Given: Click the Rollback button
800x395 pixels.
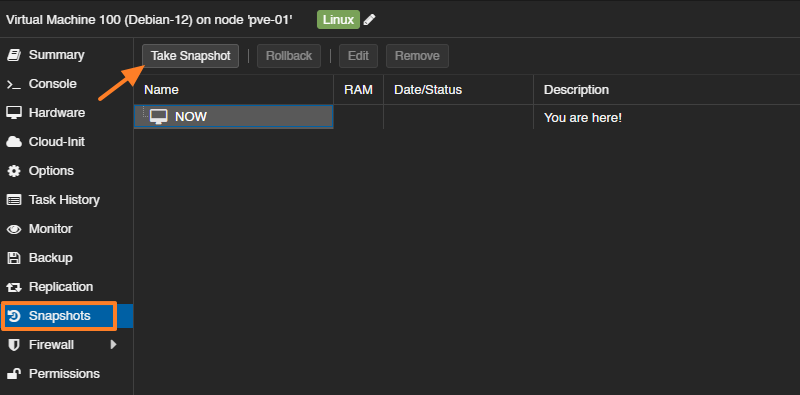Looking at the screenshot, I should point(289,56).
